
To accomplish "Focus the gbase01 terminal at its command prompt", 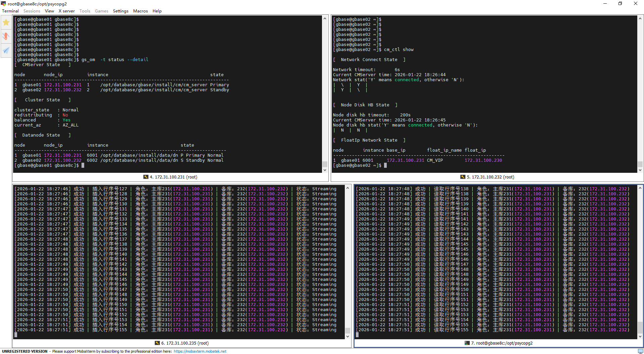I will tap(83, 165).
